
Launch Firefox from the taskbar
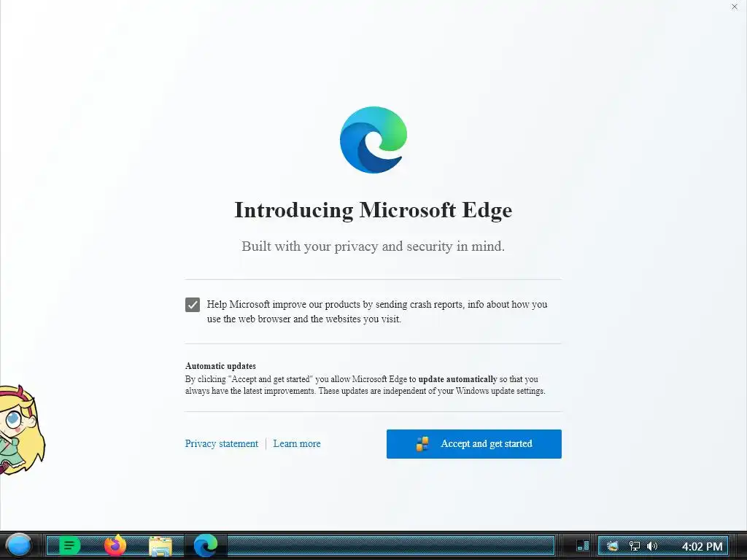pyautogui.click(x=115, y=545)
